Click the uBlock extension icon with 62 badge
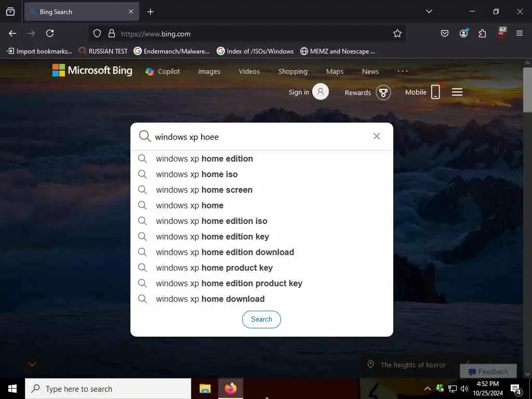 click(x=501, y=33)
